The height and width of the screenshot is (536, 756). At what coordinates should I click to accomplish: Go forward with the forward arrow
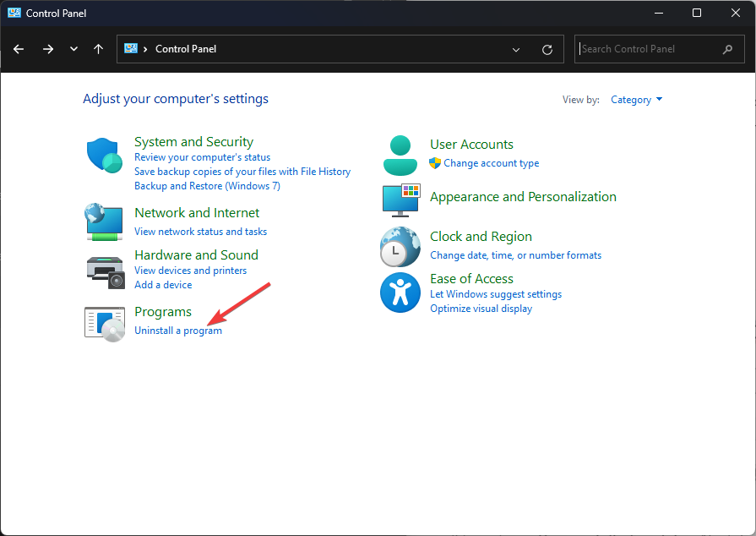tap(48, 49)
